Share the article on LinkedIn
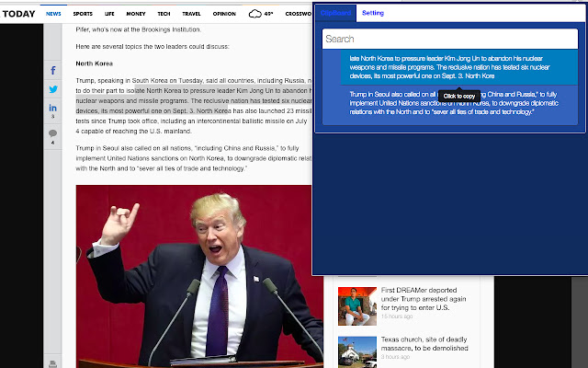Viewport: 588px width, 368px height. (53, 109)
